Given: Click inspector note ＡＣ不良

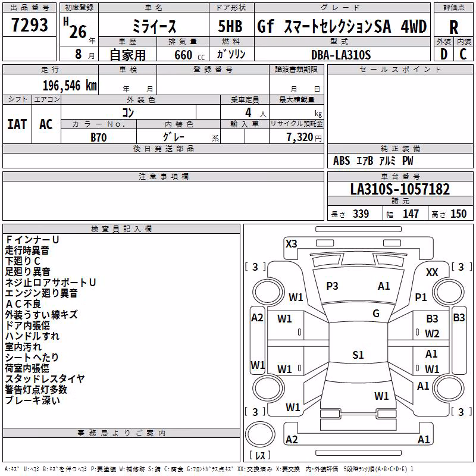Looking at the screenshot, I should click(x=23, y=304).
